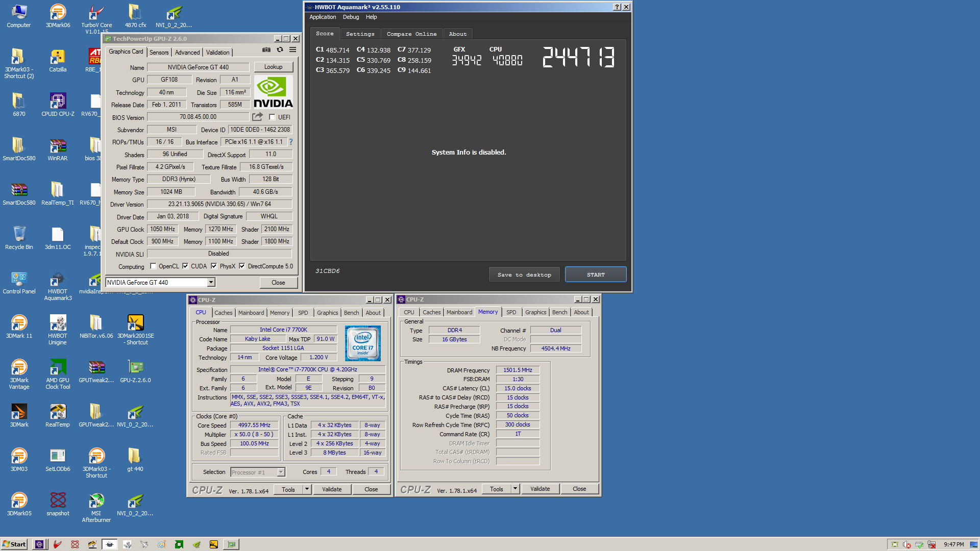Open the Recycle Bin icon
The height and width of the screenshot is (551, 980).
(x=19, y=238)
